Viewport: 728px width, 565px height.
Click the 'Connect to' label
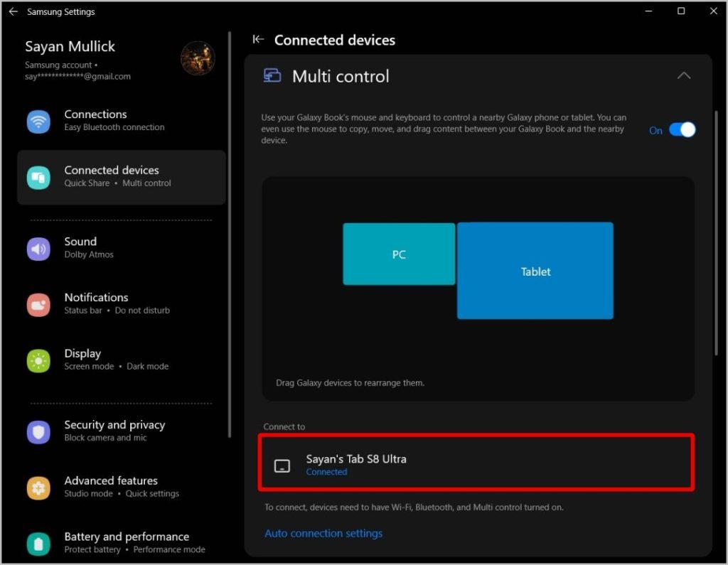coord(284,426)
